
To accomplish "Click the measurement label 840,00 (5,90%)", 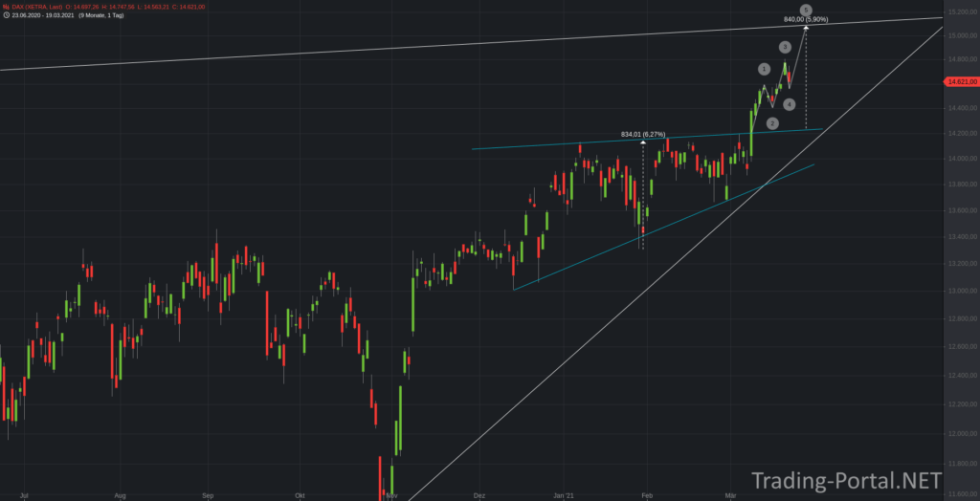I will [x=806, y=19].
